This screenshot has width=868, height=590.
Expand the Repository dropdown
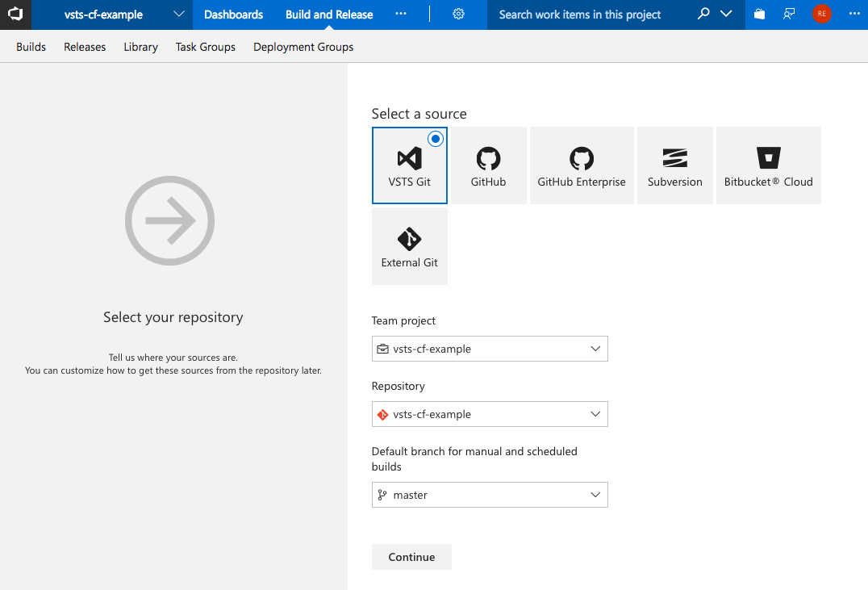tap(490, 415)
